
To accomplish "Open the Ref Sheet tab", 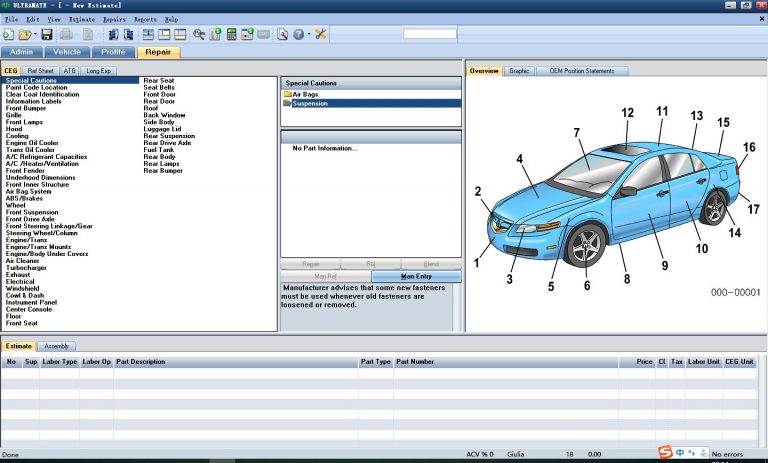I will click(40, 71).
